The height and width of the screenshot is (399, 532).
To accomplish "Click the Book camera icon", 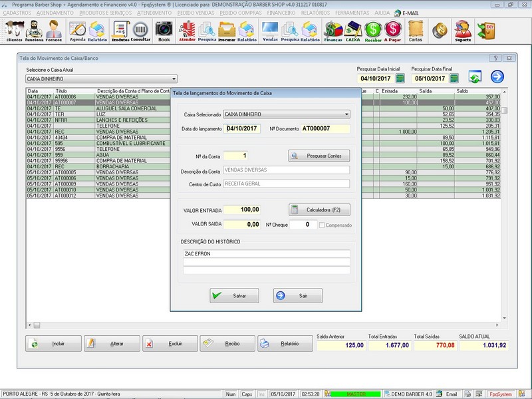I will click(164, 31).
